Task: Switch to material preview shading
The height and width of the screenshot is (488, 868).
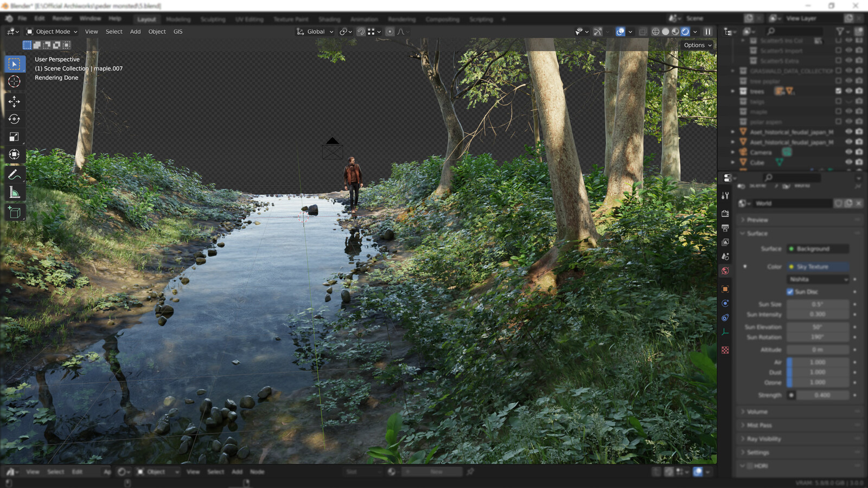Action: tap(675, 31)
